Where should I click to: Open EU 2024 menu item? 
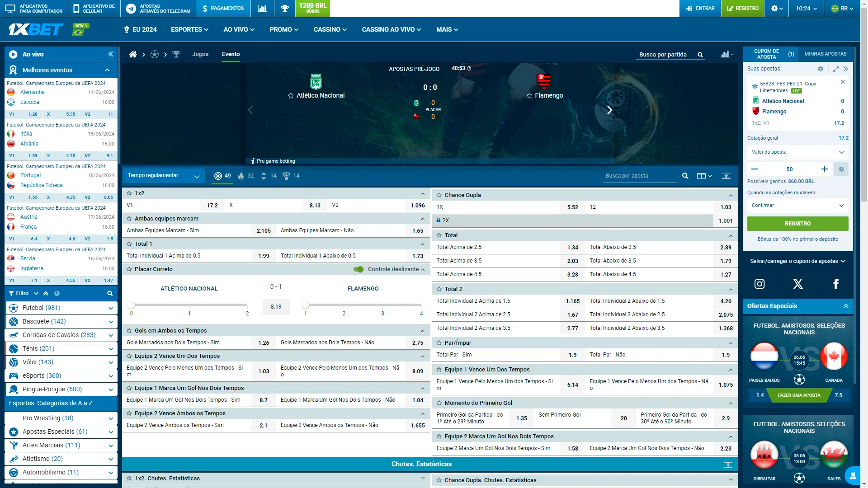pyautogui.click(x=140, y=29)
